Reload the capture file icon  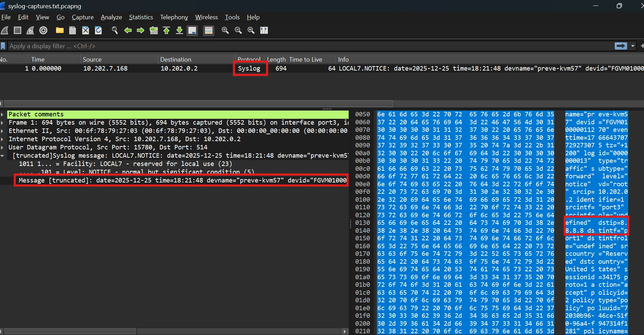coord(98,30)
